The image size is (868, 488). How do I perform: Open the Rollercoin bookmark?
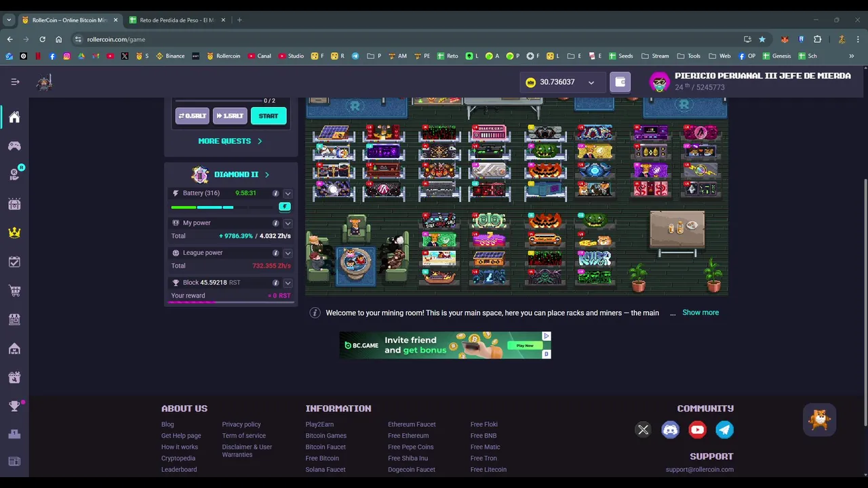click(x=223, y=56)
